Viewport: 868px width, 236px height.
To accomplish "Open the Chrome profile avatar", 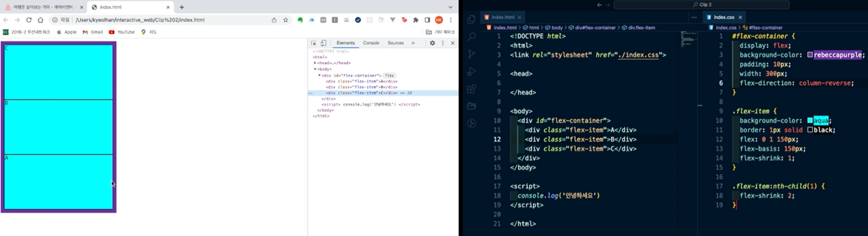I will click(x=439, y=20).
